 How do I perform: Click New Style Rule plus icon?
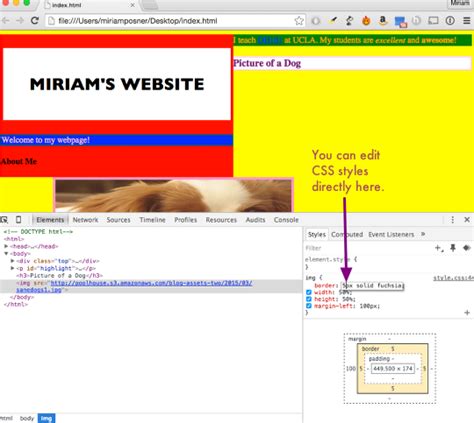[439, 248]
